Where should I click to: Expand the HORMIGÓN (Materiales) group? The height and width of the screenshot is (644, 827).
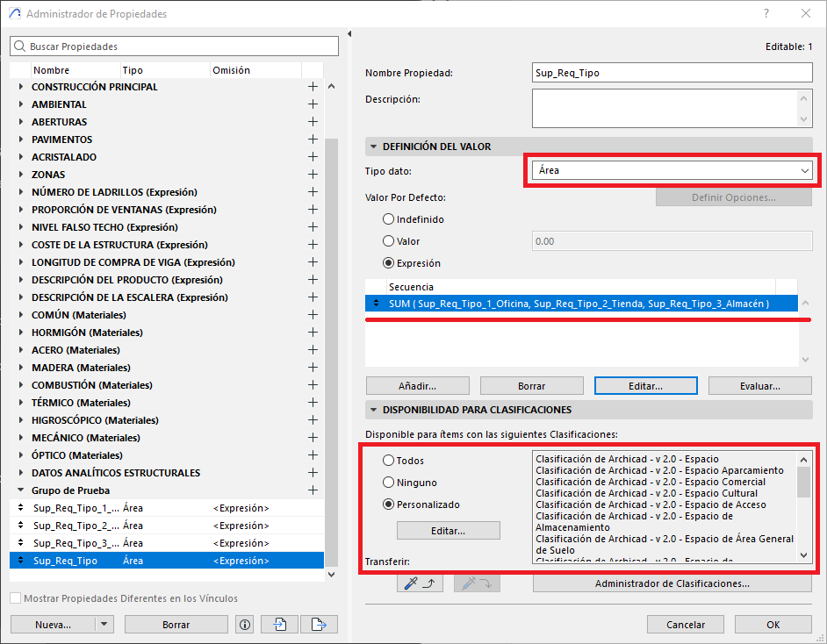coord(21,333)
